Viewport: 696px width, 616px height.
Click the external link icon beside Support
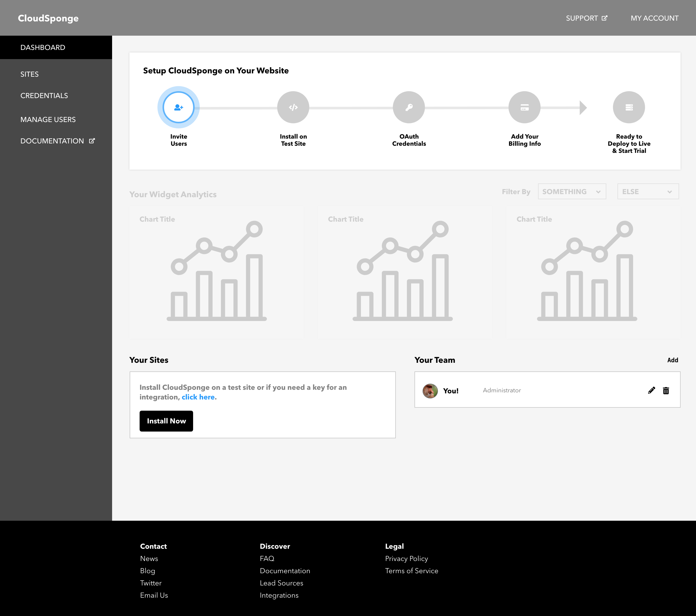(x=604, y=18)
